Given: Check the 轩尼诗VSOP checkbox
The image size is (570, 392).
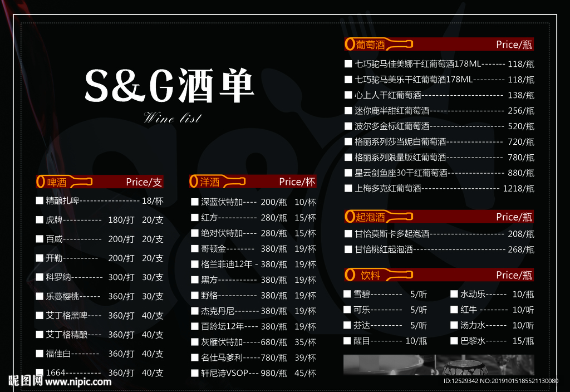Looking at the screenshot, I should click(195, 373).
